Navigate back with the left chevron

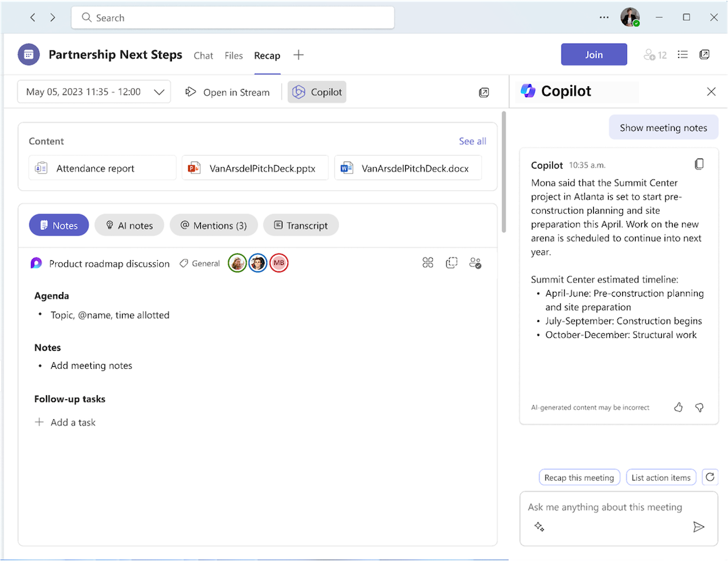point(32,17)
